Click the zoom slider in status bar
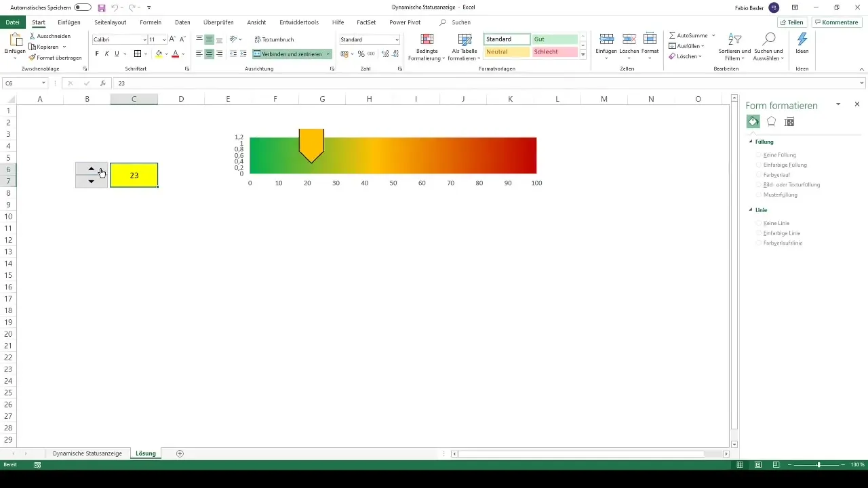Screen dimensions: 868x488 click(x=818, y=465)
